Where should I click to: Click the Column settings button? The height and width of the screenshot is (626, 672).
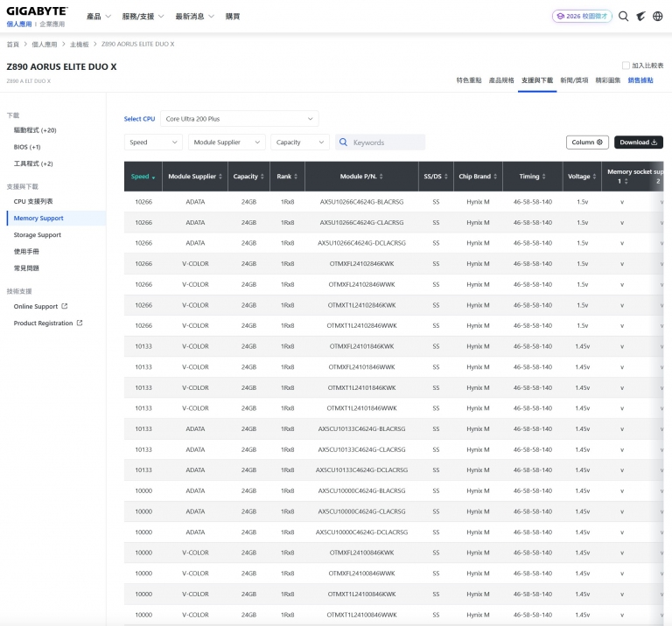[587, 143]
